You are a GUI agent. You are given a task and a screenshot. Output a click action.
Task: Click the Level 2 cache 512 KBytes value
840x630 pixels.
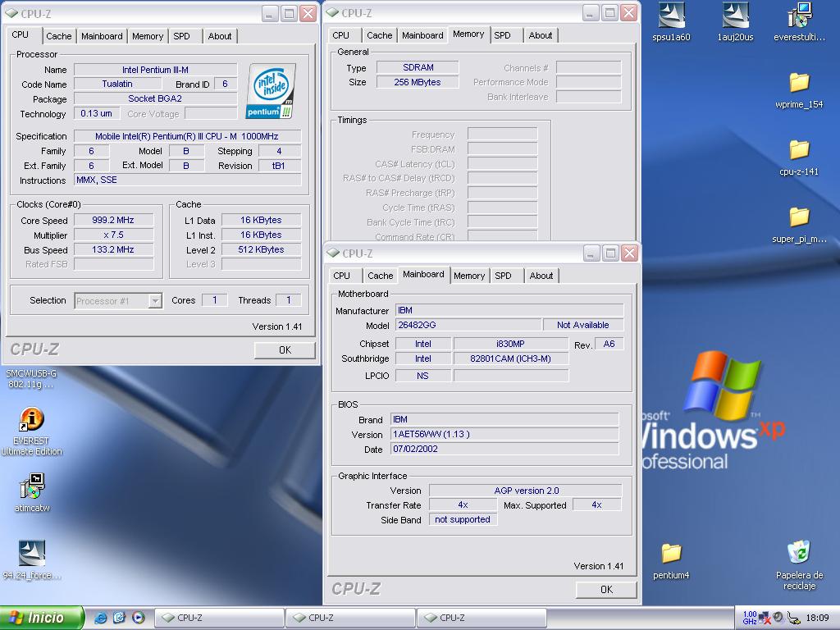[262, 249]
